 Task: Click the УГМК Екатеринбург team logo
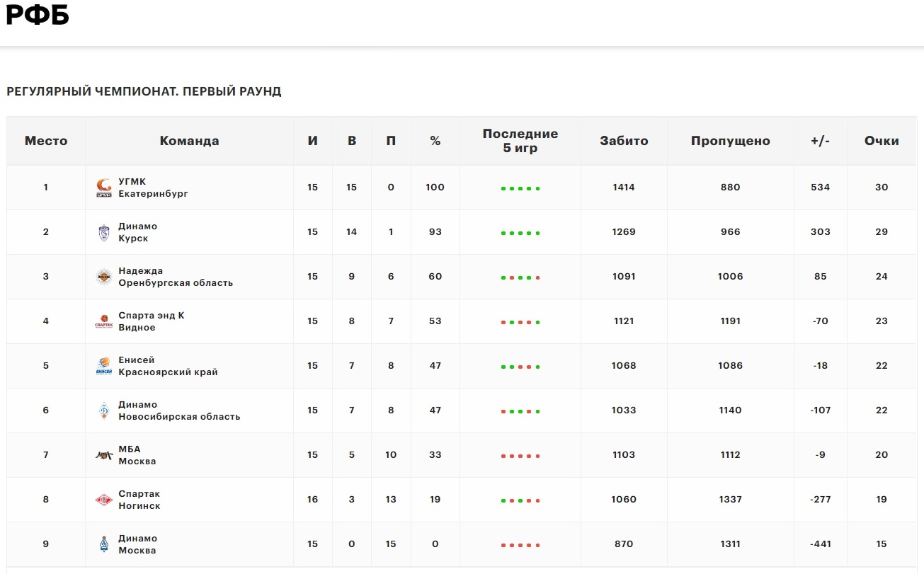[104, 188]
